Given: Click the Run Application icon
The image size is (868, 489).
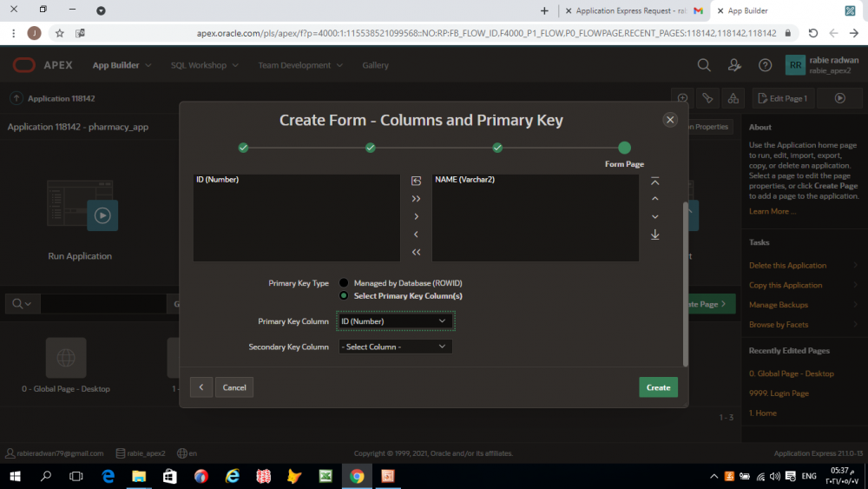Looking at the screenshot, I should [81, 205].
